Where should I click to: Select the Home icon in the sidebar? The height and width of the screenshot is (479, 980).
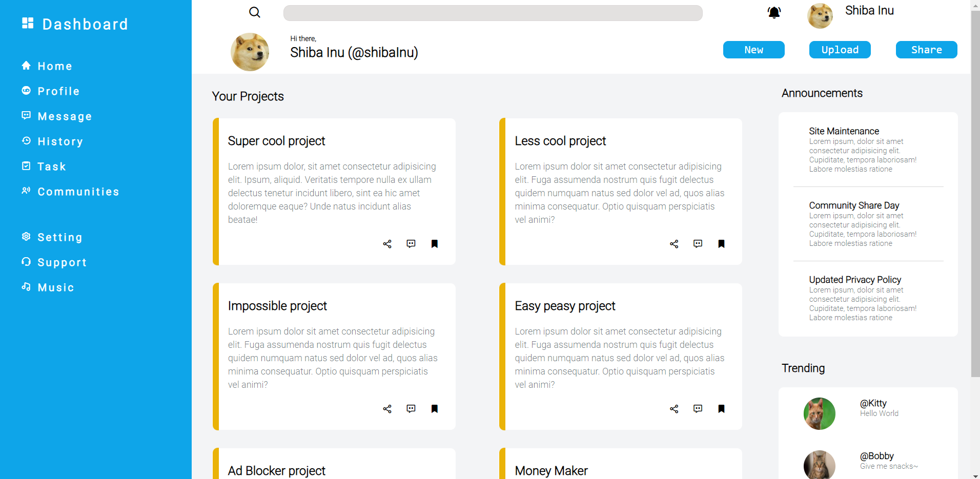(x=26, y=66)
